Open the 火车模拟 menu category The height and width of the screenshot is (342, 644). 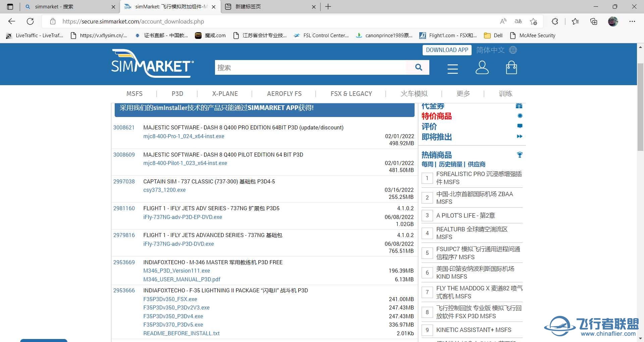pyautogui.click(x=414, y=94)
